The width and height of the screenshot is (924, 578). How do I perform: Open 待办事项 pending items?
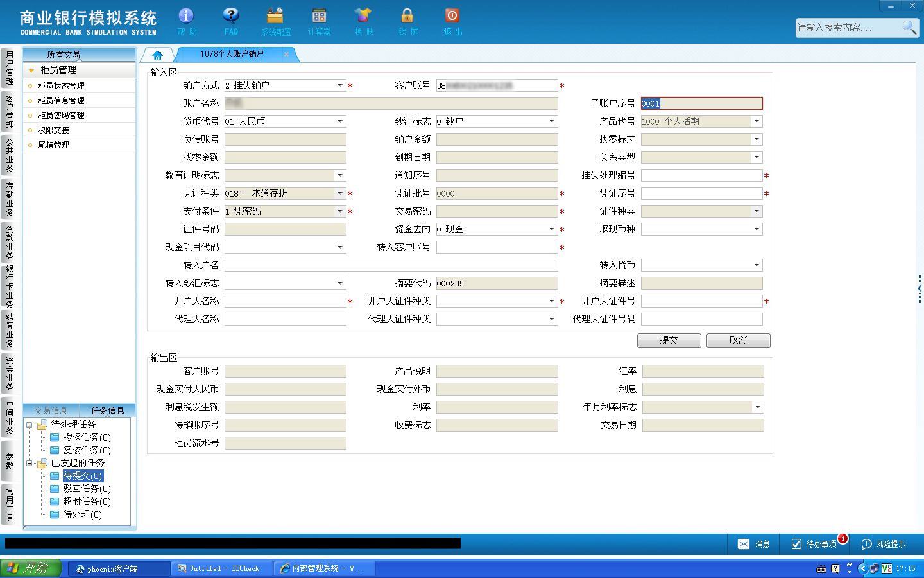click(815, 544)
